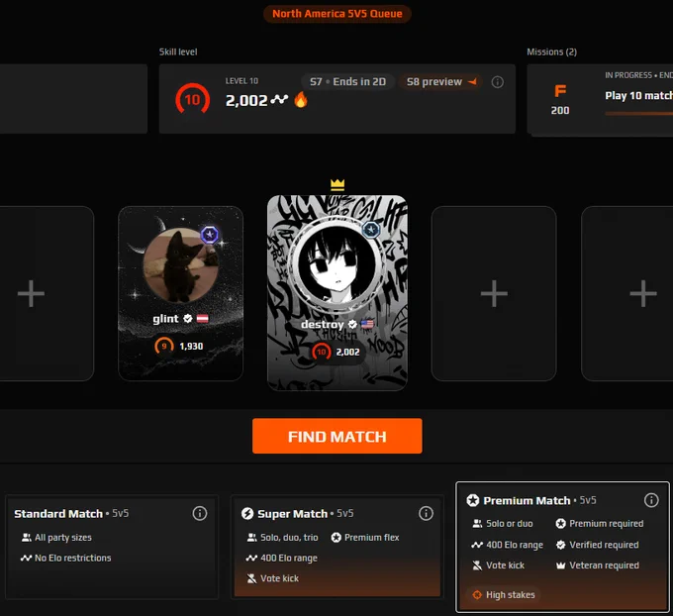Click 'Solo or duo' text
The image size is (673, 616).
click(x=510, y=524)
